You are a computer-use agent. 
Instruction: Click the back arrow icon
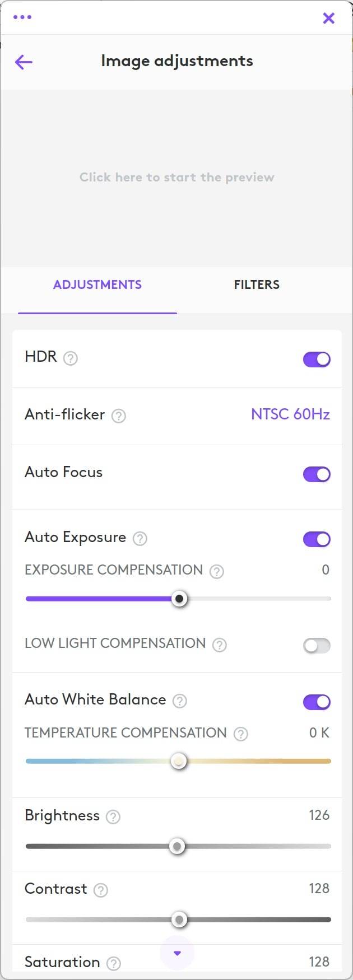(24, 62)
